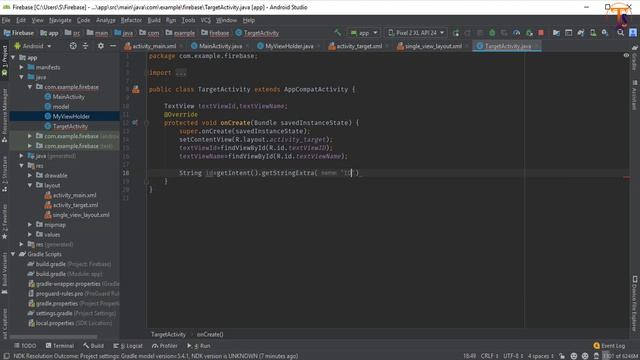Open Pixel 2 XL API 24 device dropdown
The height and width of the screenshot is (360, 640).
pos(416,33)
